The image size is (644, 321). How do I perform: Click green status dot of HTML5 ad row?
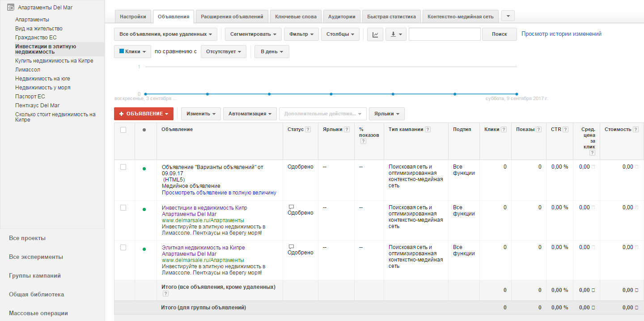click(x=144, y=169)
